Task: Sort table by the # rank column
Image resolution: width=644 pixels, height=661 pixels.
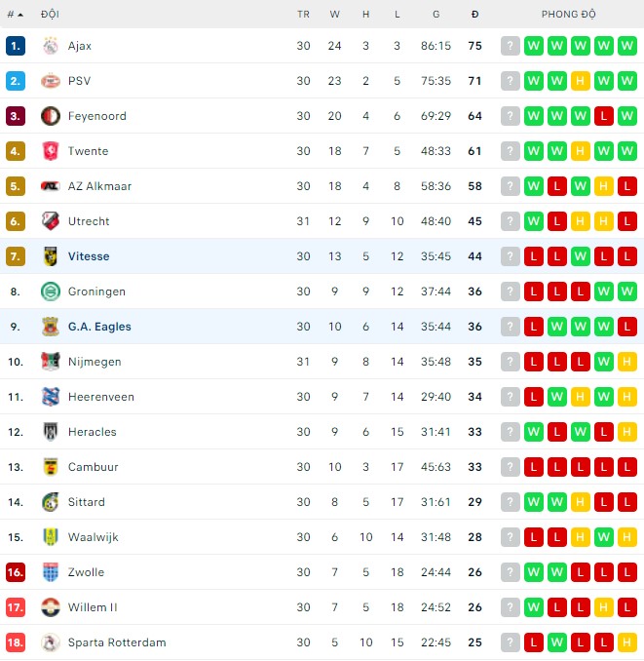Action: click(15, 15)
